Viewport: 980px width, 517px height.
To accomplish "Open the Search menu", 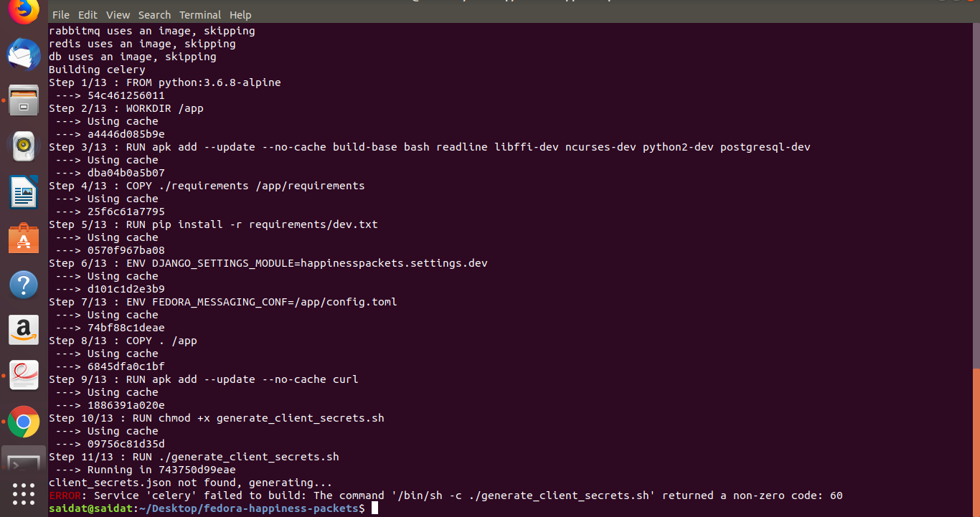I will click(154, 14).
